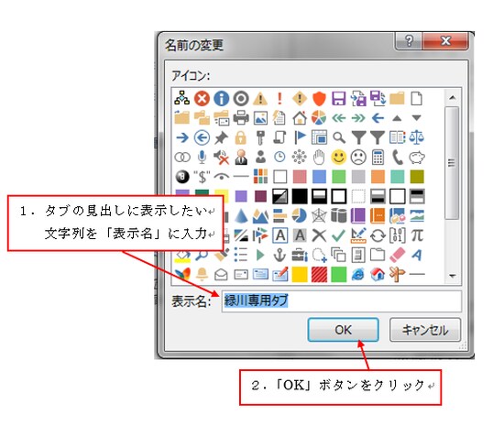Select the purple book icon
Viewport: 504px width, 426px height.
[x=358, y=216]
